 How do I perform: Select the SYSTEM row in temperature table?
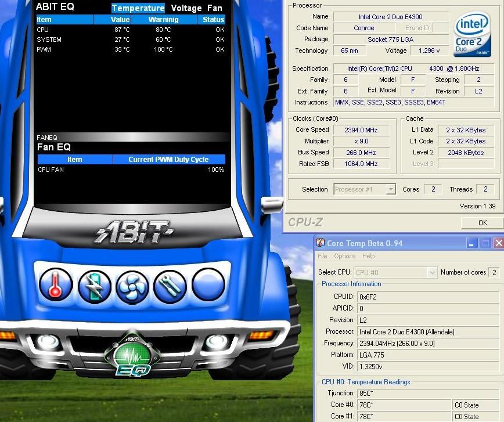point(131,39)
